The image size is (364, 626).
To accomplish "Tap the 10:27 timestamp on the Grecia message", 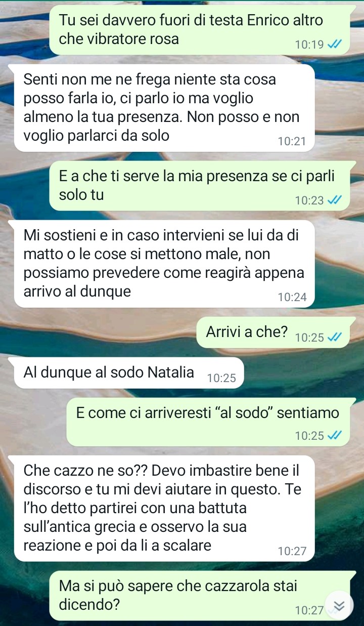I will 292,551.
